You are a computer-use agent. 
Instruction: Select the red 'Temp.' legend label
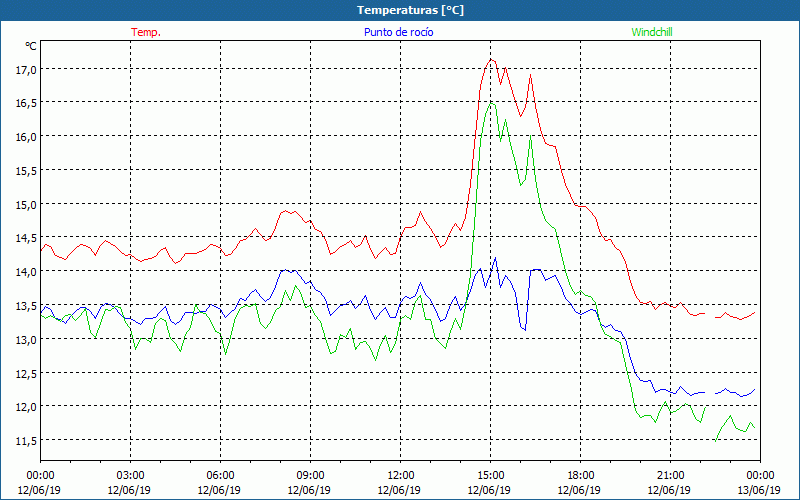(146, 32)
